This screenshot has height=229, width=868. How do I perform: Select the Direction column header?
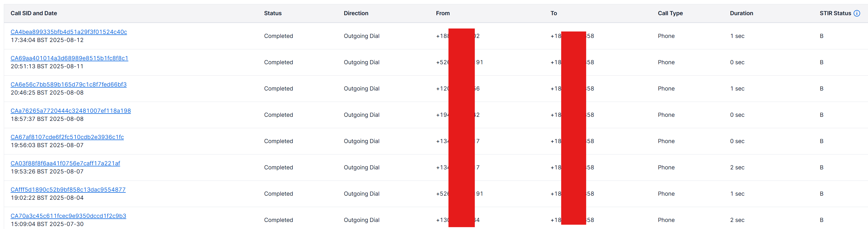(356, 13)
